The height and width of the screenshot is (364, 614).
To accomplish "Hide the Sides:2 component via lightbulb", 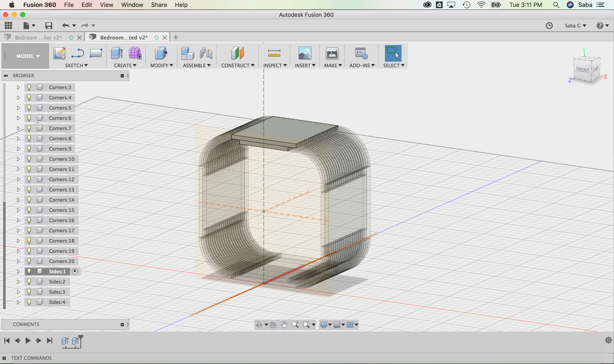I will 29,282.
